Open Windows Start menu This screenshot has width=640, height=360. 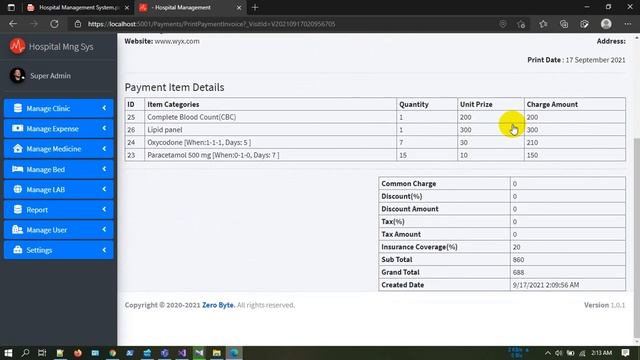click(8, 353)
